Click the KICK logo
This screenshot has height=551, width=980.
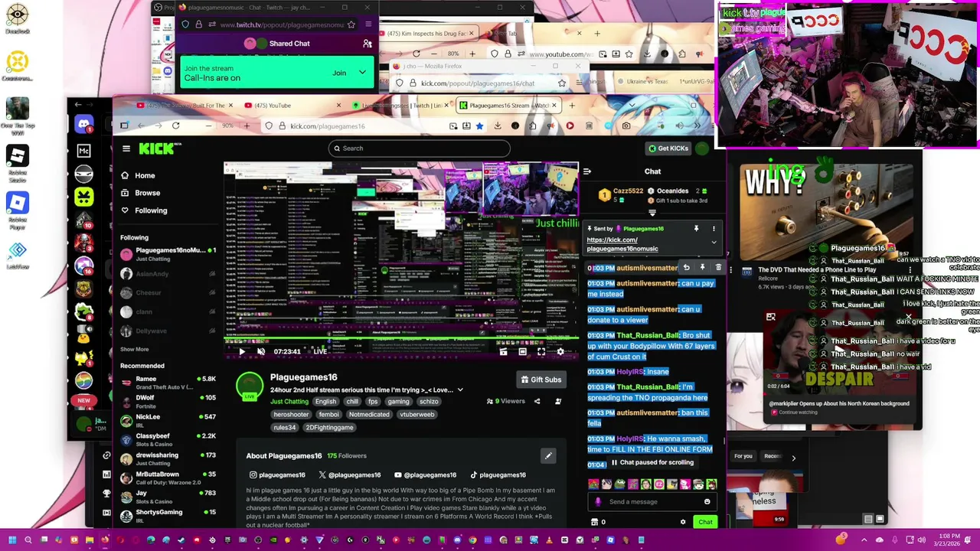pos(158,148)
